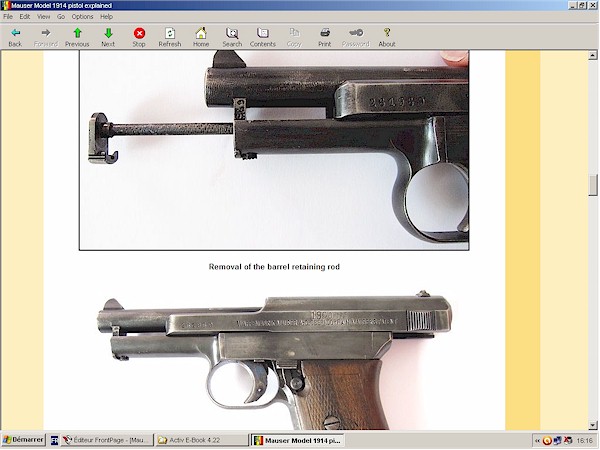Open the Démarrer start menu

(23, 440)
